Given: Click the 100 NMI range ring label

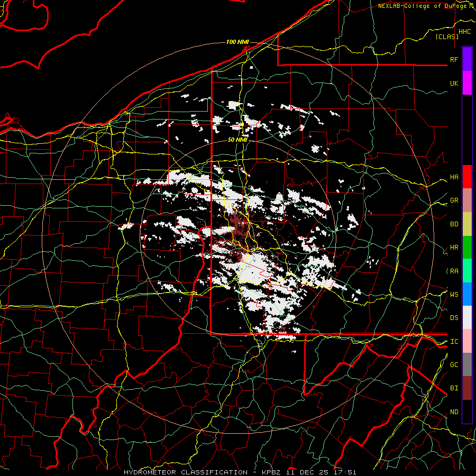Looking at the screenshot, I should point(237,42).
